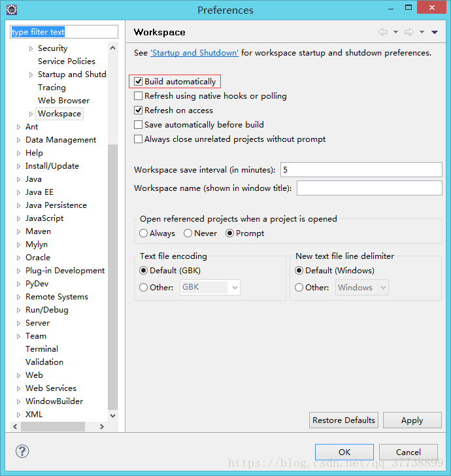The width and height of the screenshot is (451, 476).
Task: Select the Always radio option
Action: 143,233
